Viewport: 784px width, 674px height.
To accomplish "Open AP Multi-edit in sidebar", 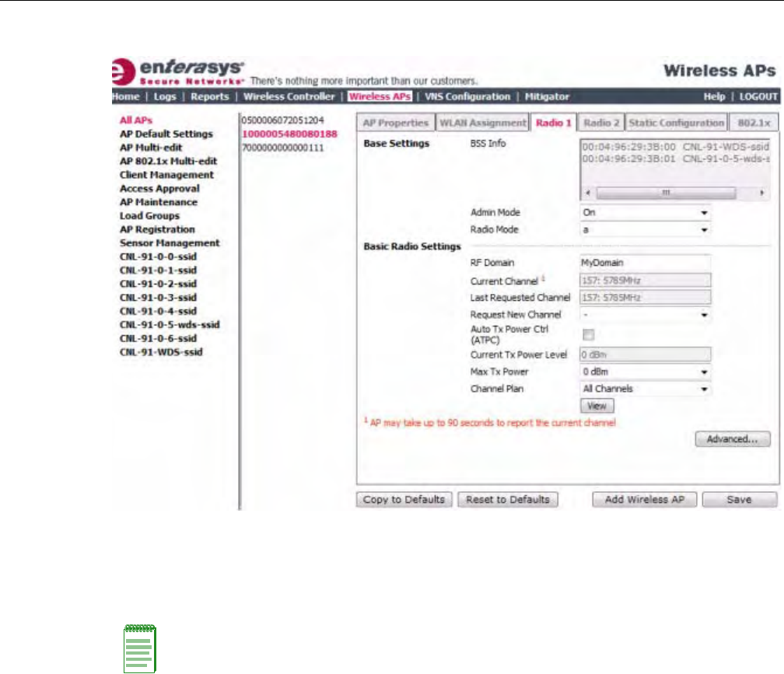I will click(x=151, y=148).
